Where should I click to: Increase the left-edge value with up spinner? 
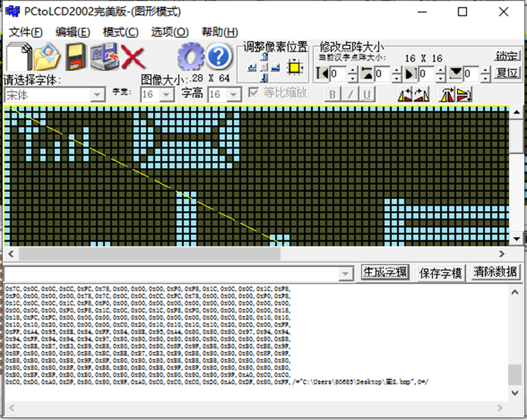coord(352,70)
